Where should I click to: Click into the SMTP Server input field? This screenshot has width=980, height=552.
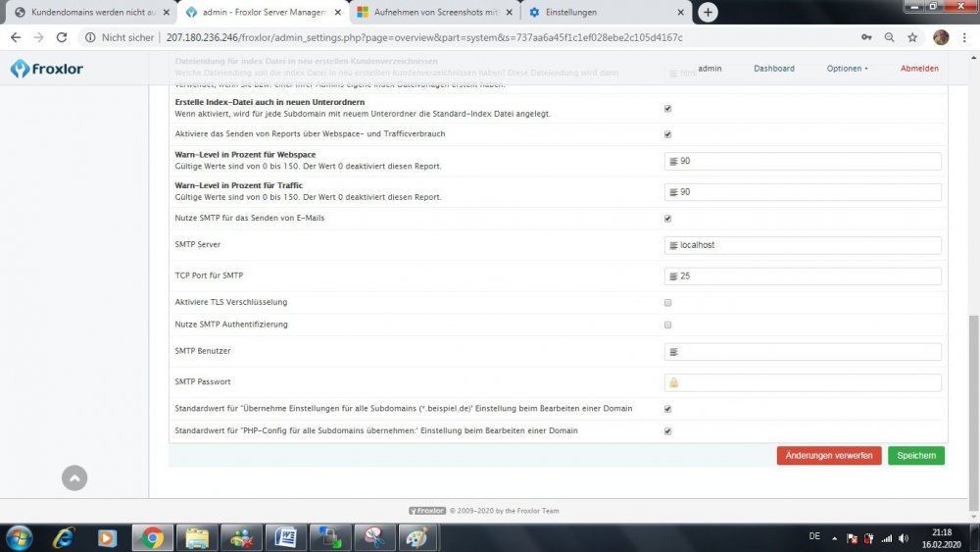pos(804,245)
